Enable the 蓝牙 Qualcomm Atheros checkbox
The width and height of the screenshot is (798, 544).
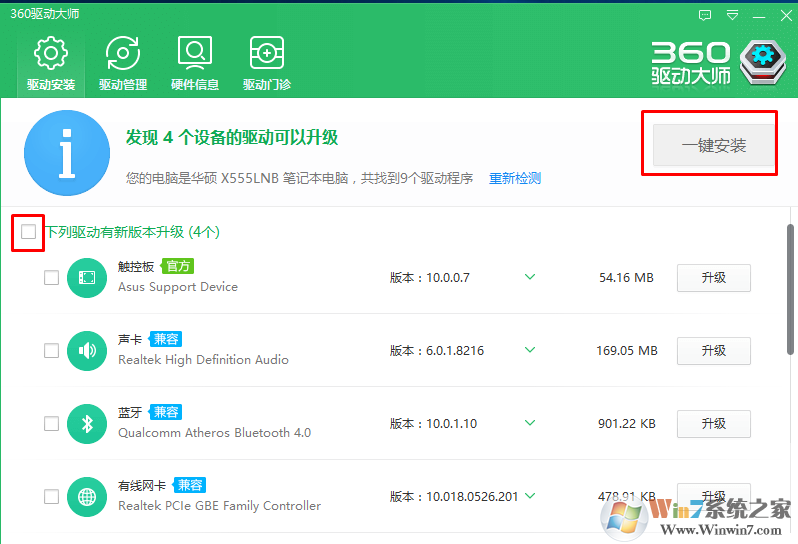[52, 424]
